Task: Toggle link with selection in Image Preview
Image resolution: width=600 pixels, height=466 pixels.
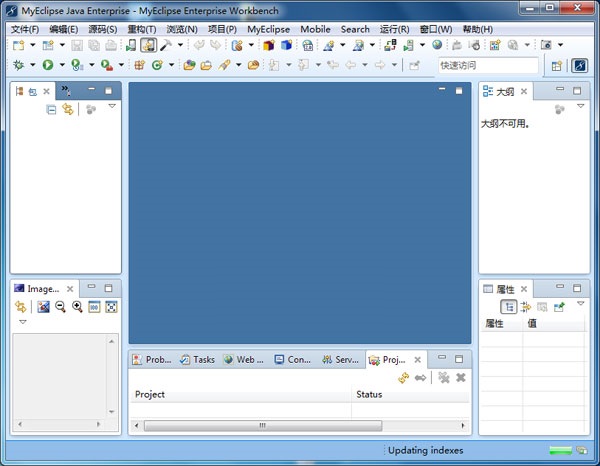Action: click(x=21, y=307)
